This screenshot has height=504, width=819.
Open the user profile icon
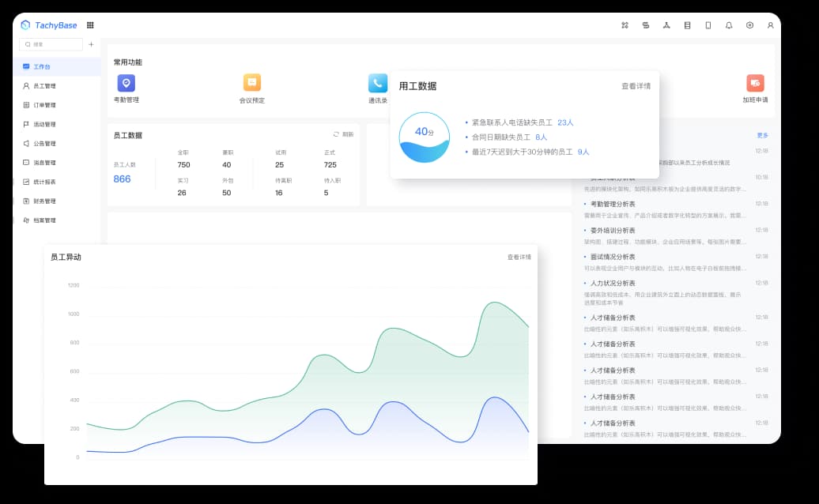771,25
